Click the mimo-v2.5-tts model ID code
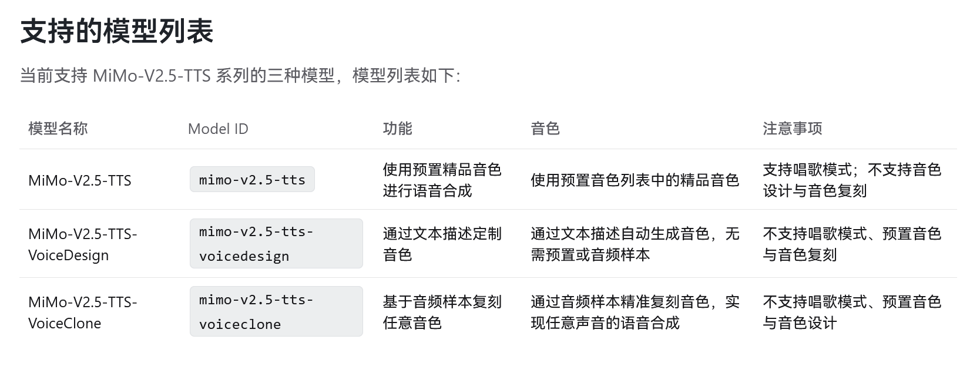The image size is (980, 373). point(252,180)
